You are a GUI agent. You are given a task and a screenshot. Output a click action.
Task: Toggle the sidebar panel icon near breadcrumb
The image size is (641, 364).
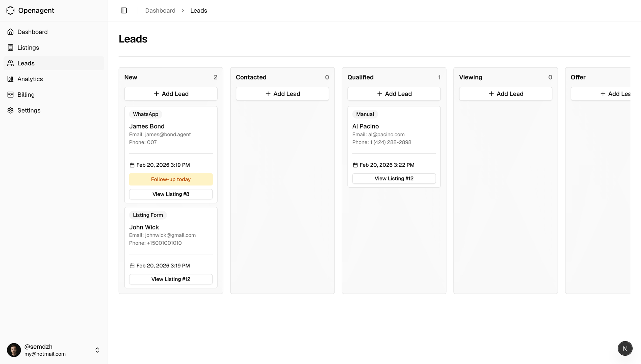click(124, 10)
